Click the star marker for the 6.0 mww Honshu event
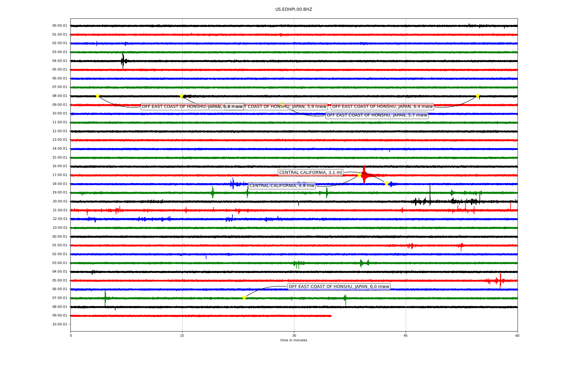This screenshot has width=588, height=368. [244, 298]
